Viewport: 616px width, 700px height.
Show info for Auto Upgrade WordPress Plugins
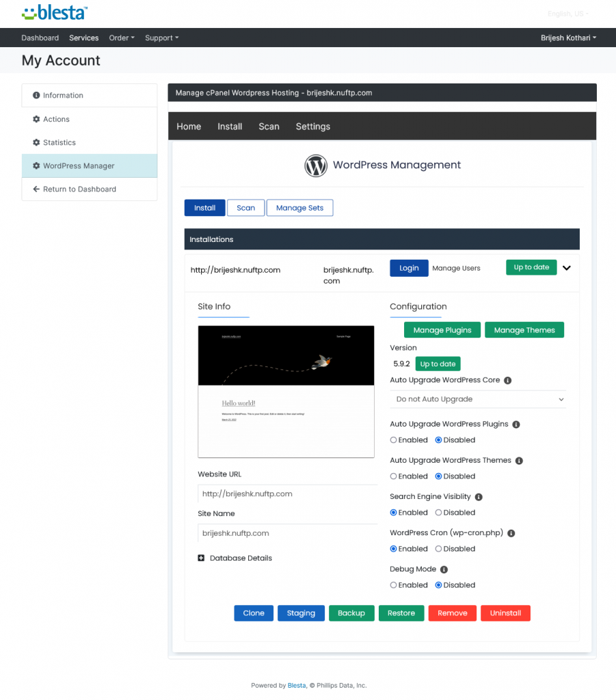point(516,424)
